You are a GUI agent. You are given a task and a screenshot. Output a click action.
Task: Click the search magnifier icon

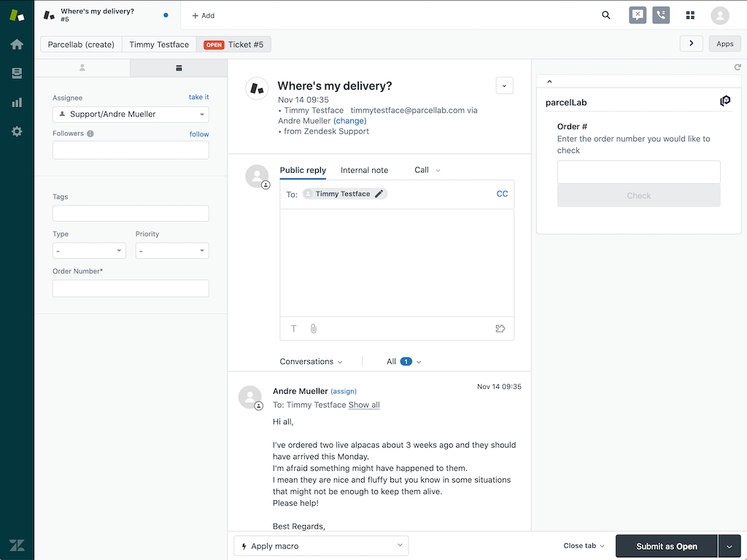point(606,15)
